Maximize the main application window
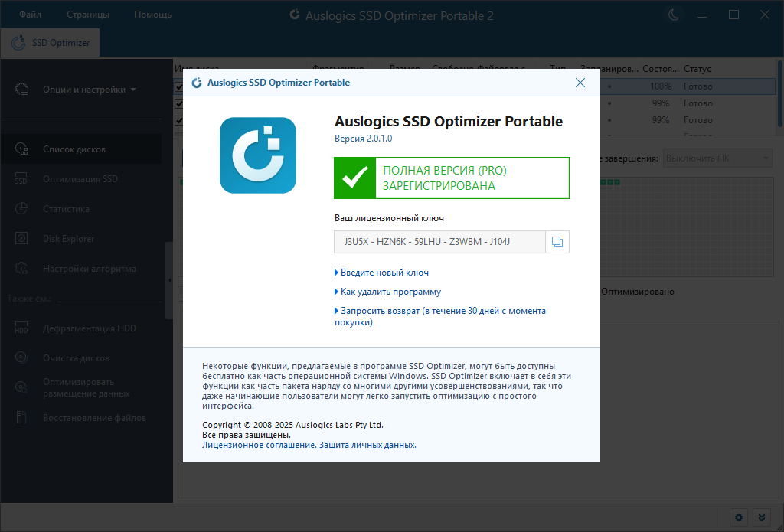The width and height of the screenshot is (784, 532). [733, 15]
